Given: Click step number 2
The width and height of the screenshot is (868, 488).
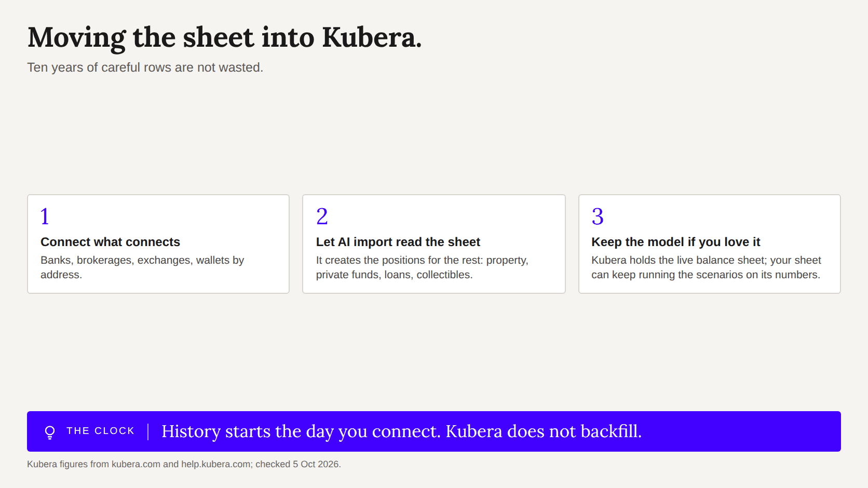Looking at the screenshot, I should (x=322, y=216).
